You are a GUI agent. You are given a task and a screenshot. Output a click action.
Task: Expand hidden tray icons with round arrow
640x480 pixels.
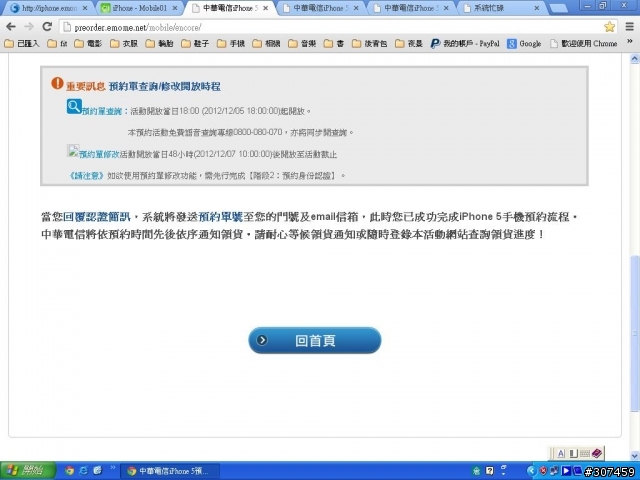(531, 471)
